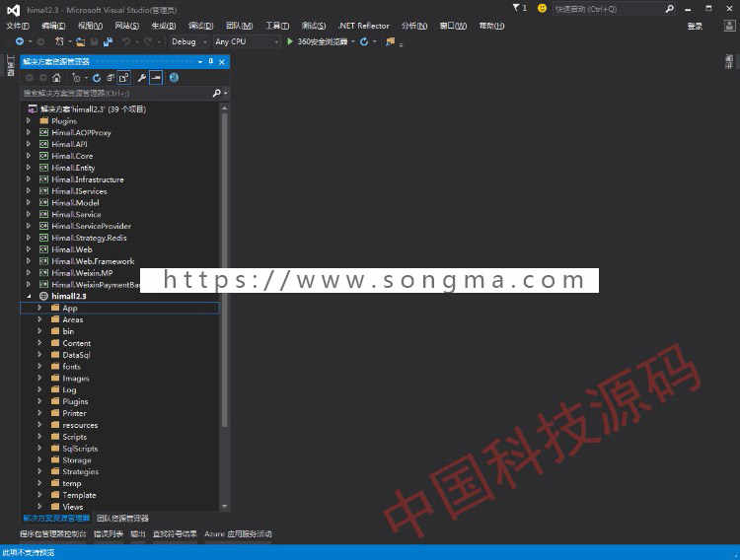Open the .NET Reflector menu
Screen dimensions: 740x560
(363, 26)
